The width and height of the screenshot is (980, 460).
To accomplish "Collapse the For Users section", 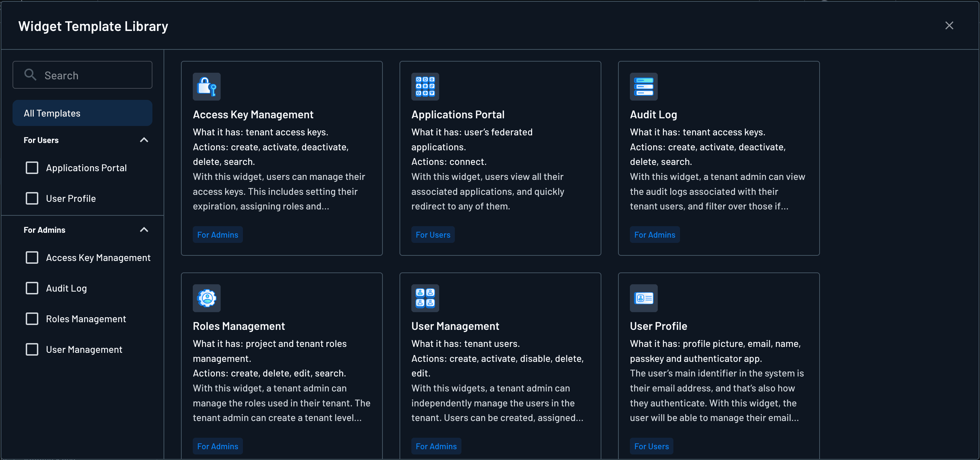I will tap(144, 140).
